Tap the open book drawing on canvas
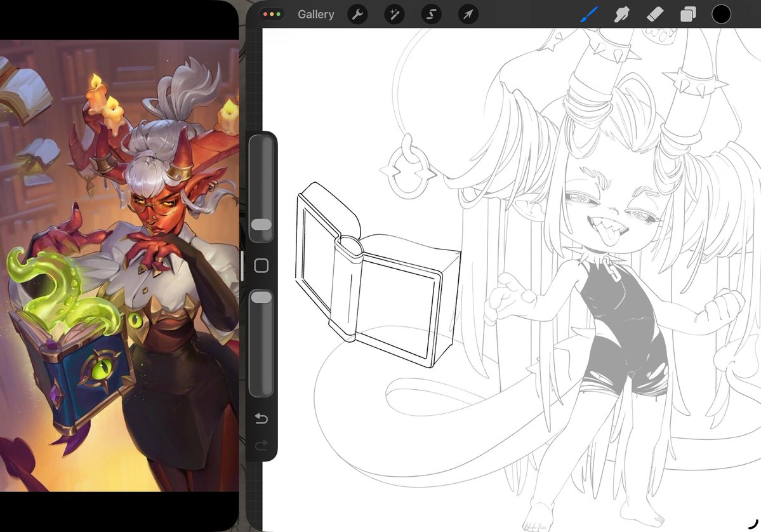Screen dimensions: 761x532 [378, 276]
